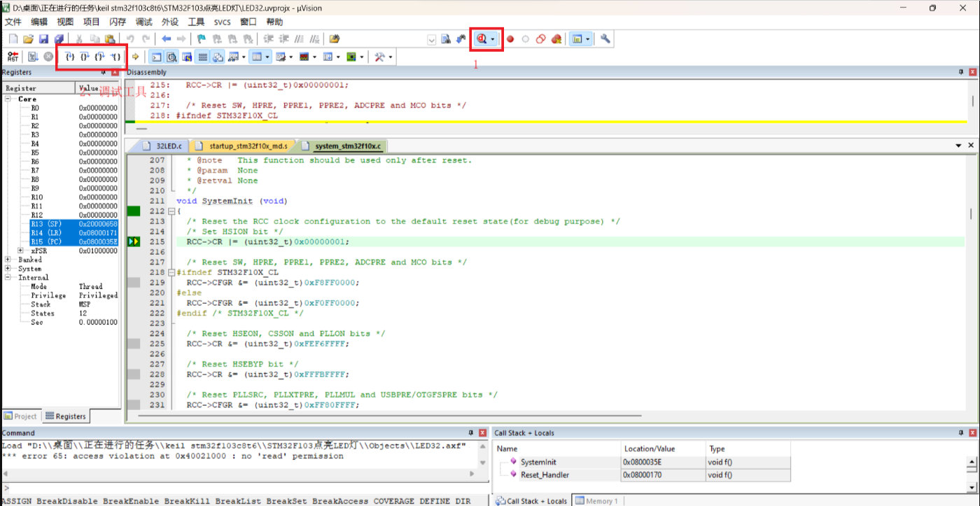Click the Save file icon
980x506 pixels.
(43, 39)
